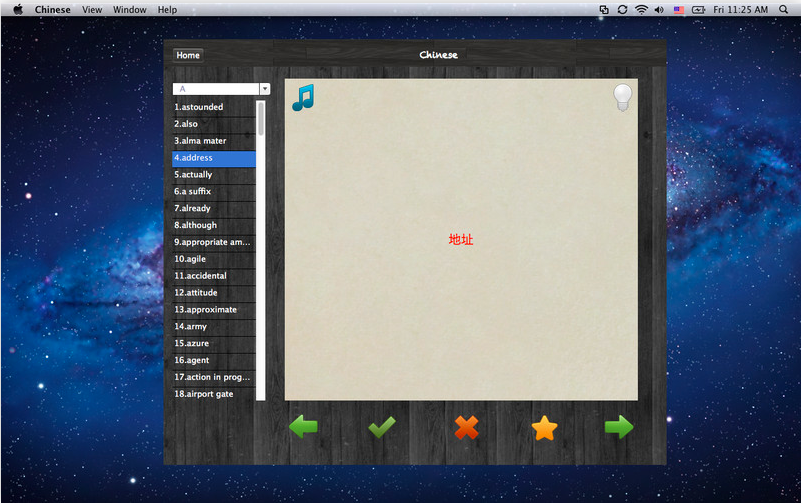Select '1.astounded' in the word list
Viewport: 801px width, 503px height.
(214, 107)
